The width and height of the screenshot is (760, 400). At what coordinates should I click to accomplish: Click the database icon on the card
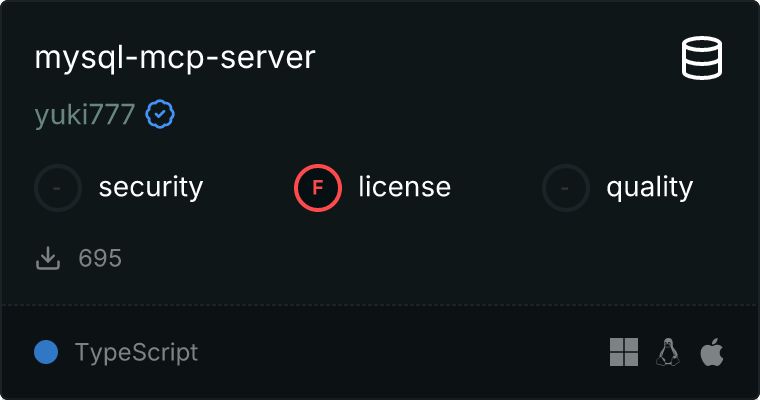point(703,58)
